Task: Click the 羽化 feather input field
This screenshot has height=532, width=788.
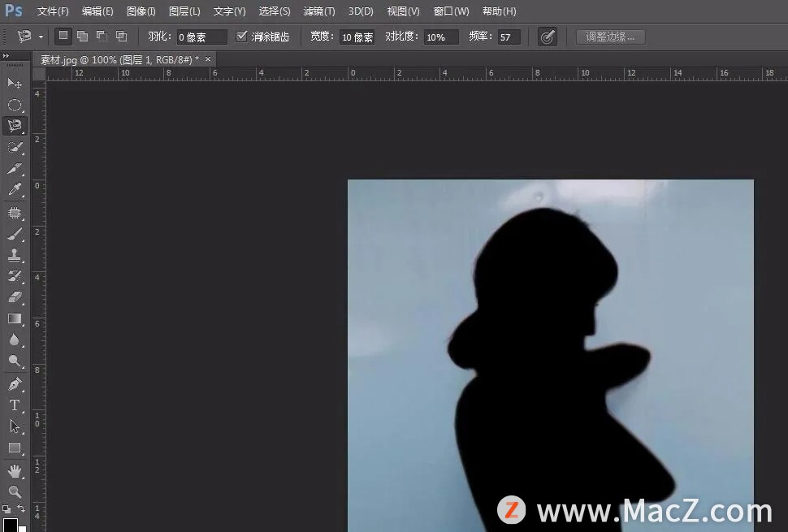Action: coord(202,37)
